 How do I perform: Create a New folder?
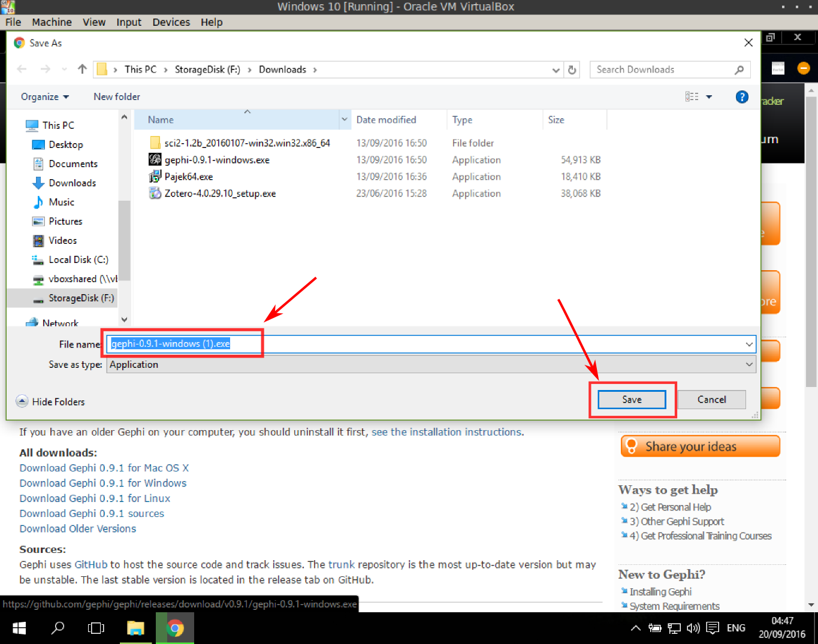click(117, 96)
